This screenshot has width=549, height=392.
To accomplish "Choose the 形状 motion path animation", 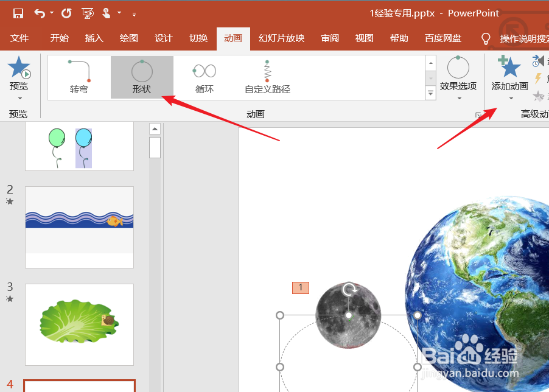I will coord(142,77).
